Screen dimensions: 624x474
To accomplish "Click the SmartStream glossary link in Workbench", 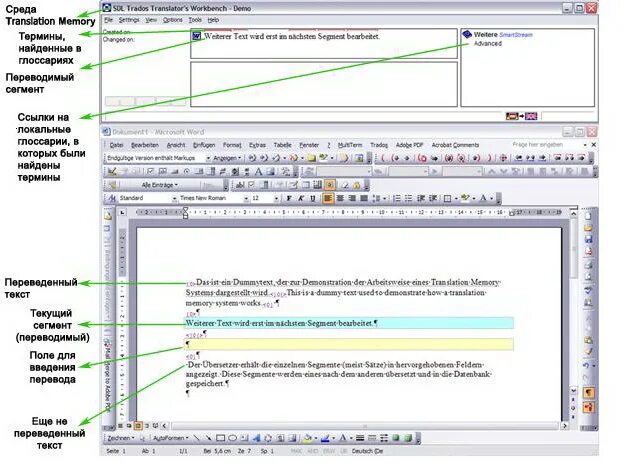I will pos(516,35).
